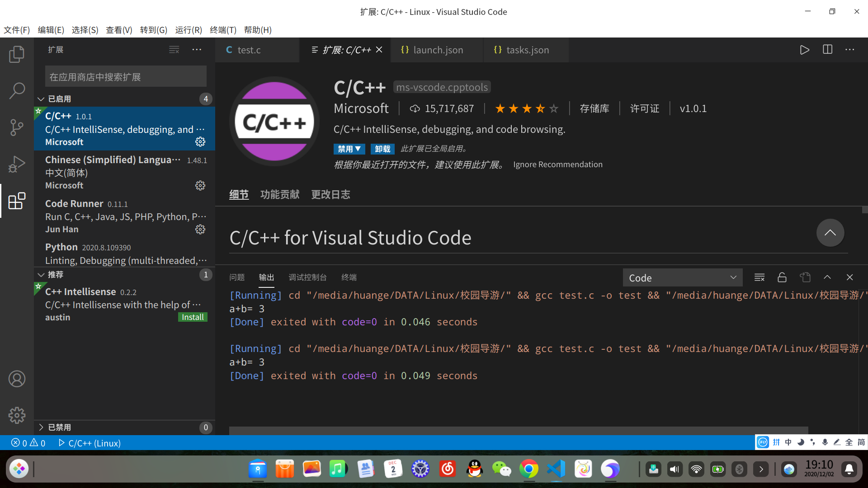Open gear settings for Code Runner
Viewport: 868px width, 488px height.
point(200,230)
